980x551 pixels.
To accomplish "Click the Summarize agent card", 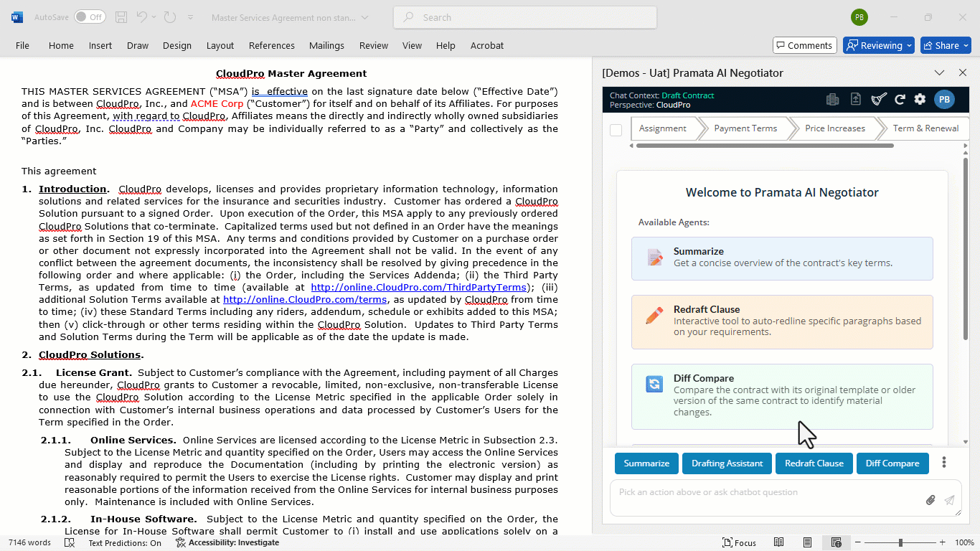I will (x=782, y=258).
